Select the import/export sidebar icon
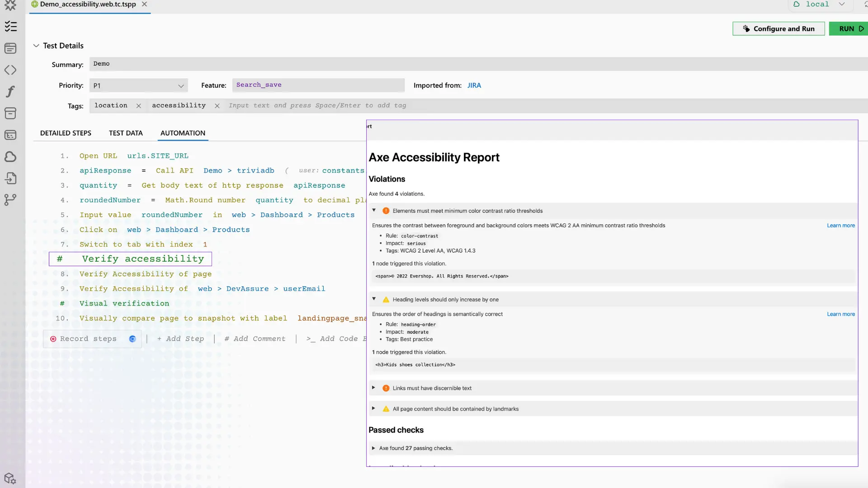The width and height of the screenshot is (868, 488). point(11,178)
